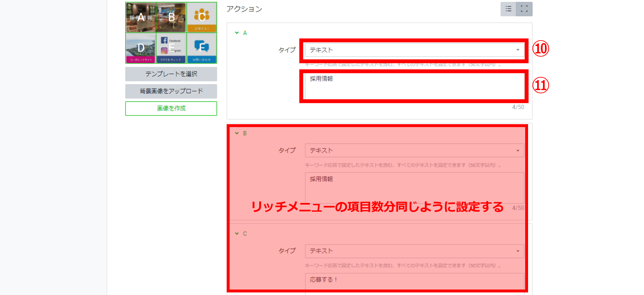Select area C with the people icon
The width and height of the screenshot is (644, 295).
click(x=202, y=17)
